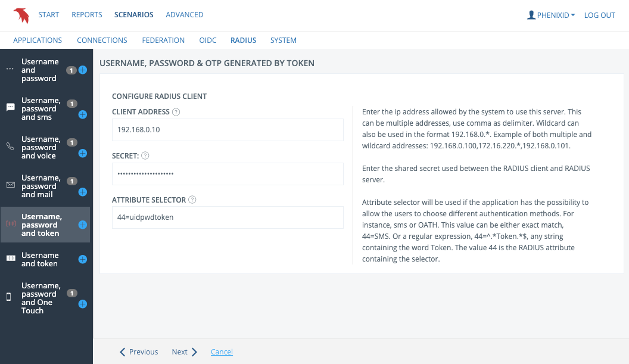Click the user profile silhouette icon
Screen dimensions: 629x364
tap(531, 15)
